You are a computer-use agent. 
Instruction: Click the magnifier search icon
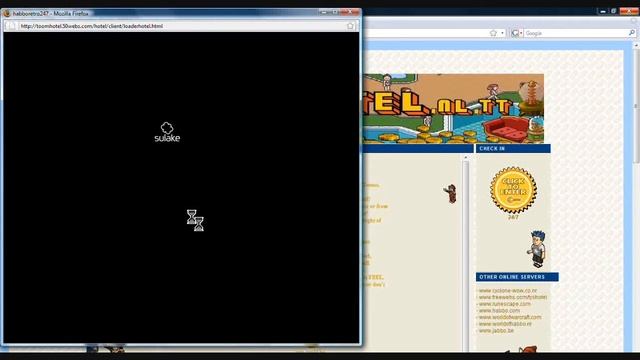click(x=631, y=33)
